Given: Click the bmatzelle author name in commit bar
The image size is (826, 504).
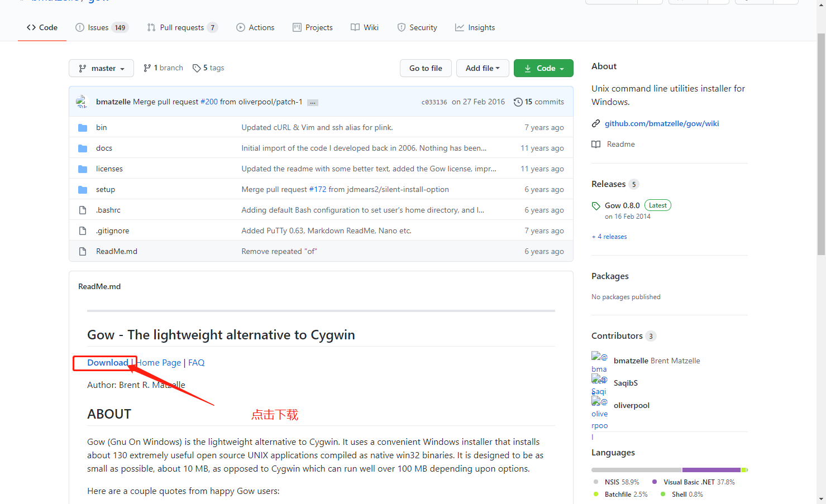Looking at the screenshot, I should coord(113,102).
